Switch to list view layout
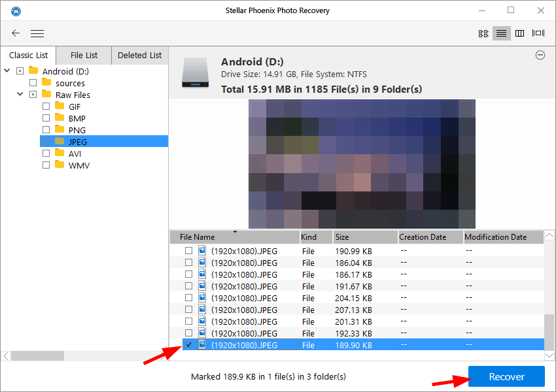Image resolution: width=556 pixels, height=392 pixels. click(502, 33)
